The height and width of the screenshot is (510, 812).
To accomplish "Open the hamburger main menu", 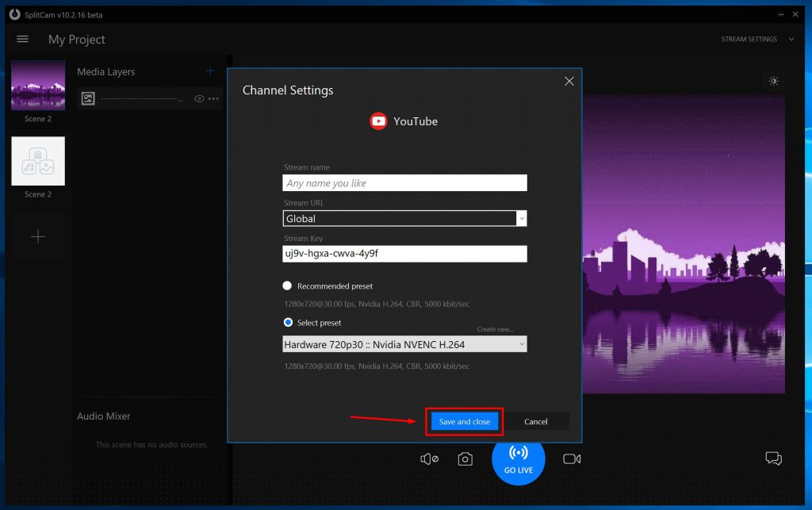I will pos(22,39).
